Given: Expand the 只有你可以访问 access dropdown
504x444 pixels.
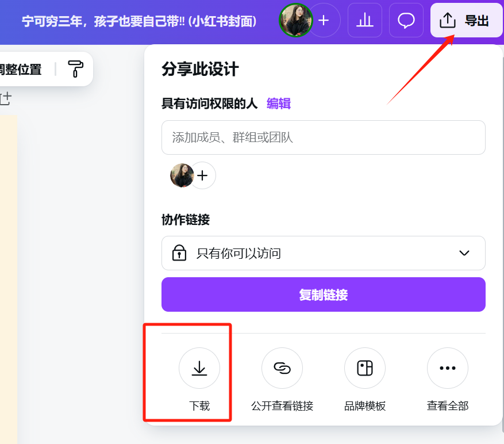Looking at the screenshot, I should [323, 252].
